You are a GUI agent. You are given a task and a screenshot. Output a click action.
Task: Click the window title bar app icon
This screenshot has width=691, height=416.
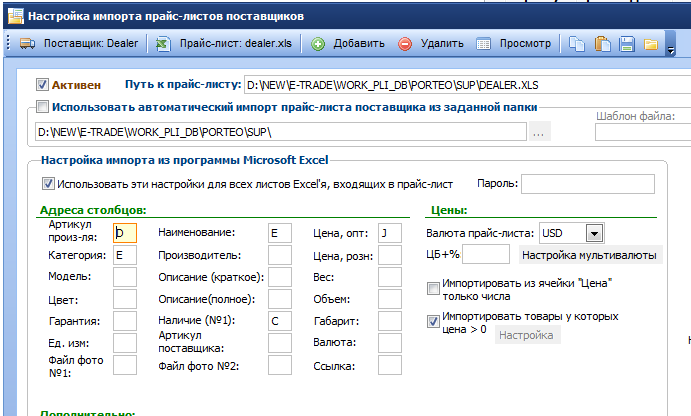[x=15, y=16]
